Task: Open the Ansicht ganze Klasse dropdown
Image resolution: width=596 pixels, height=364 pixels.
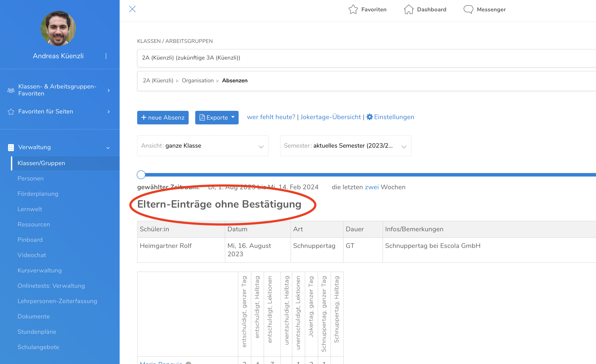Action: pyautogui.click(x=203, y=146)
